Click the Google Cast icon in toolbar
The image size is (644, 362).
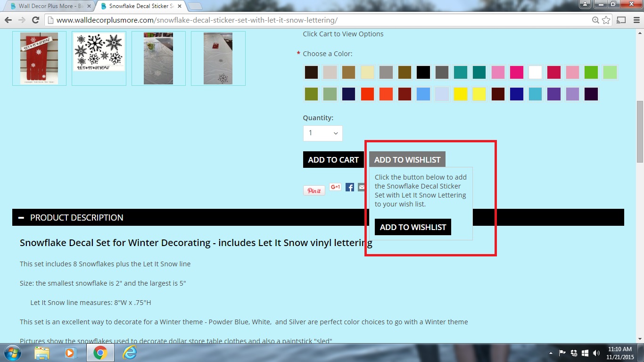tap(621, 20)
